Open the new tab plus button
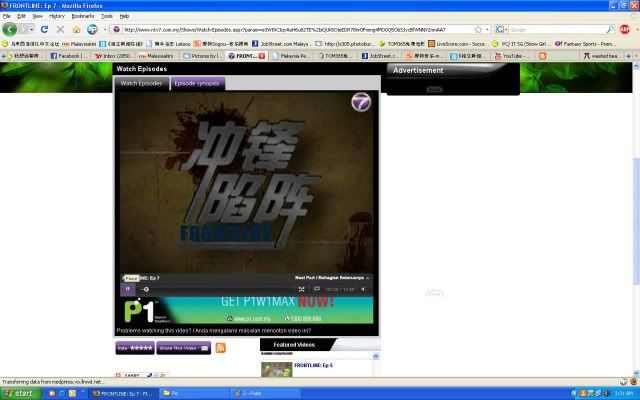The width and height of the screenshot is (640, 400). coord(629,56)
